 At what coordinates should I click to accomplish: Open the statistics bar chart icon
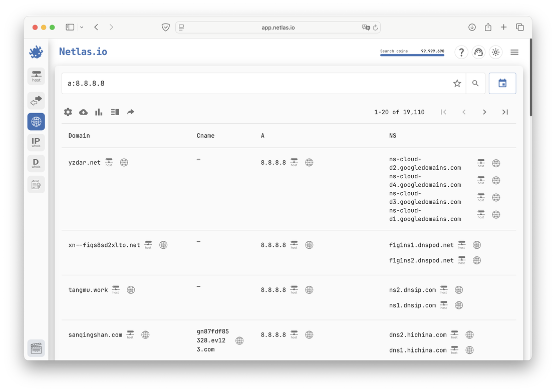pos(99,112)
